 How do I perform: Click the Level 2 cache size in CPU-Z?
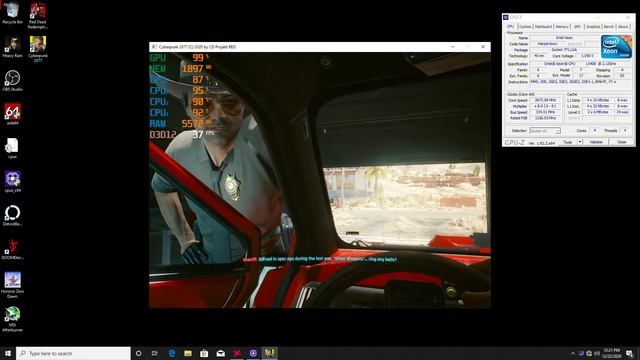(x=598, y=112)
